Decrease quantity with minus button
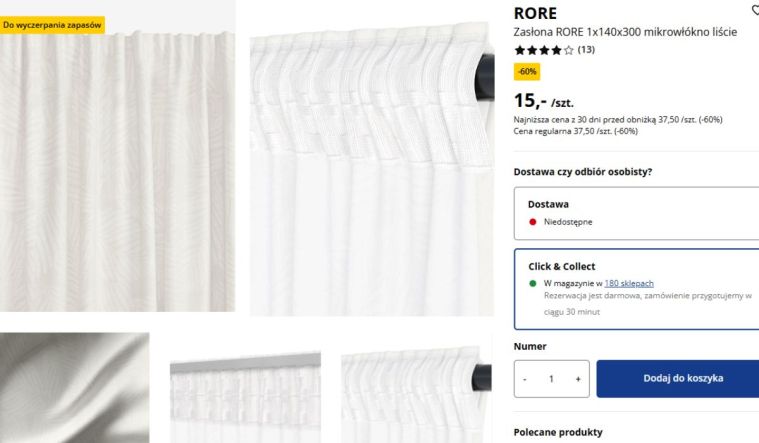 (x=525, y=379)
